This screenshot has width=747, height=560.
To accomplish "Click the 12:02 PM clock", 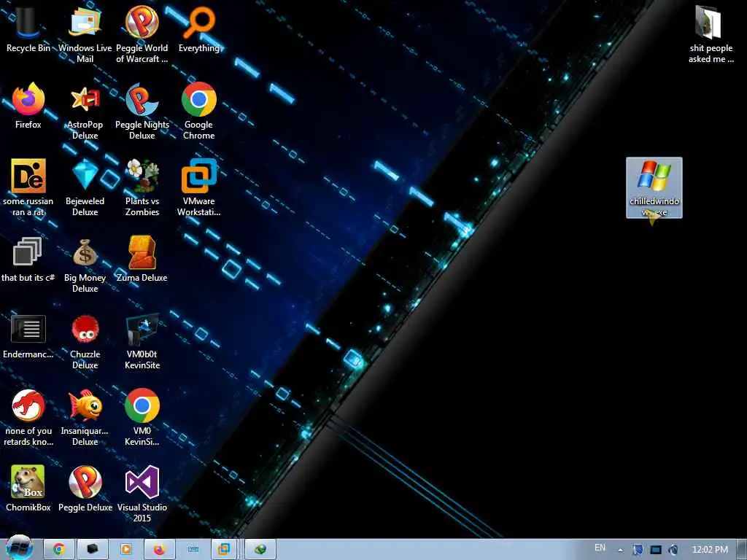I will click(x=710, y=550).
